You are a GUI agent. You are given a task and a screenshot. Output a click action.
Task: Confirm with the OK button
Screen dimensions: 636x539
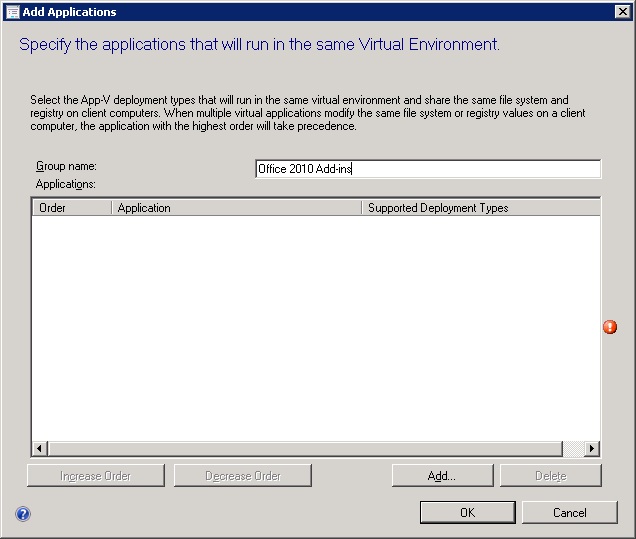pyautogui.click(x=467, y=513)
